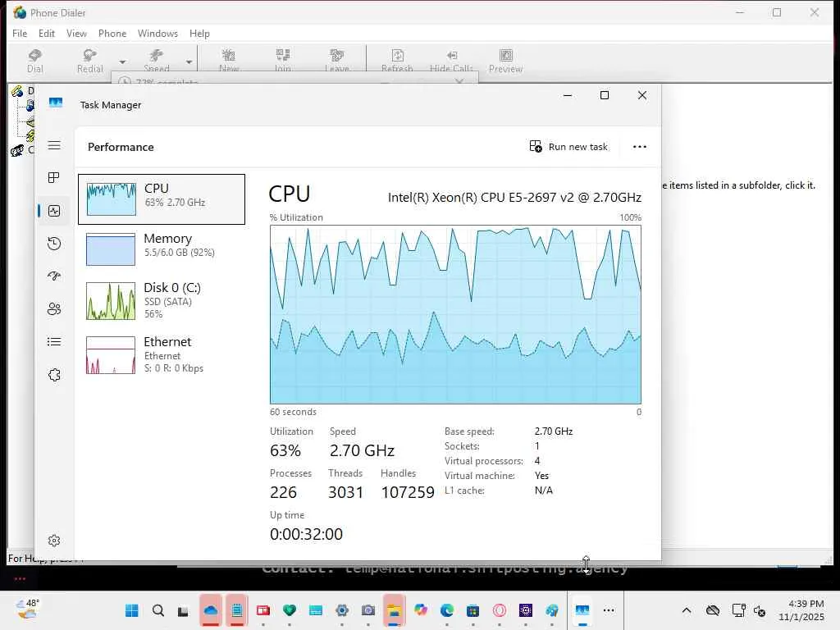Click the Leave toolbar icon in Phone Dialer
The height and width of the screenshot is (630, 840).
[337, 60]
